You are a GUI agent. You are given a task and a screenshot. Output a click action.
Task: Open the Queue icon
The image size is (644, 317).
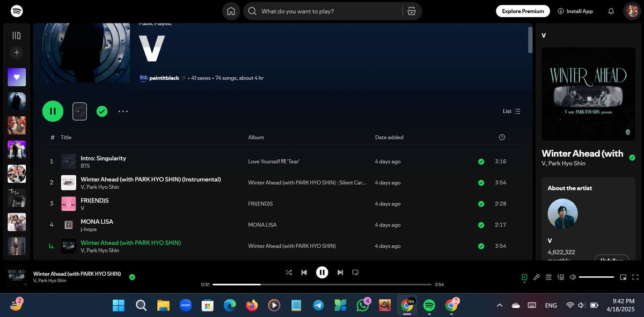(x=548, y=277)
